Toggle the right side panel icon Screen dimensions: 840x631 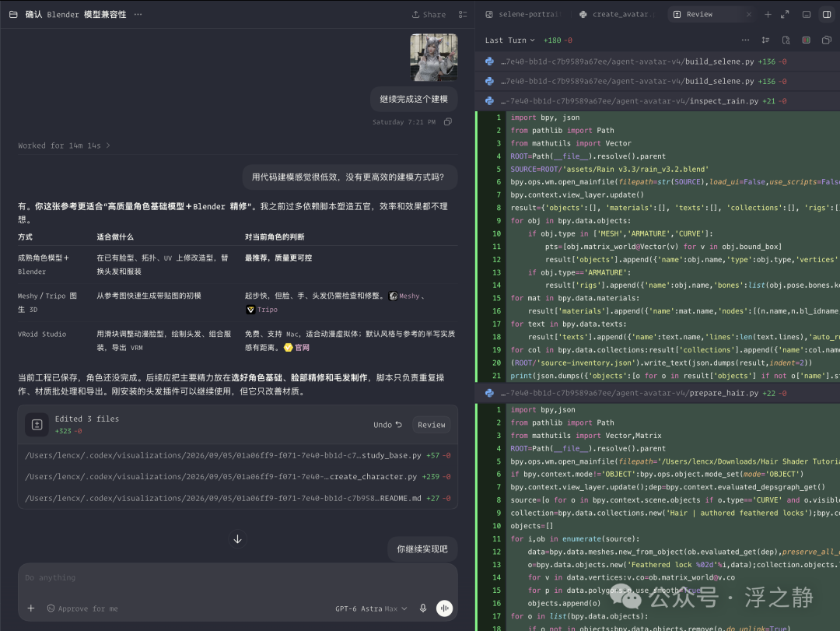coord(827,15)
